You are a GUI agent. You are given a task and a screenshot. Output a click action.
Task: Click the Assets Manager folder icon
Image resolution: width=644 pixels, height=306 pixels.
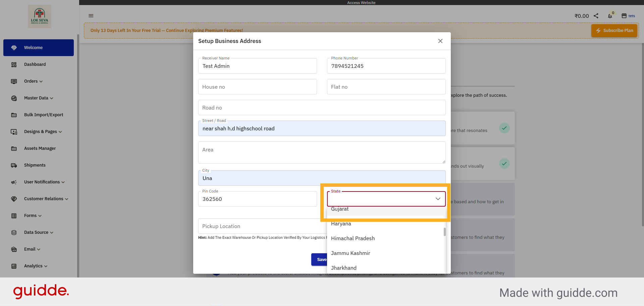(x=14, y=148)
